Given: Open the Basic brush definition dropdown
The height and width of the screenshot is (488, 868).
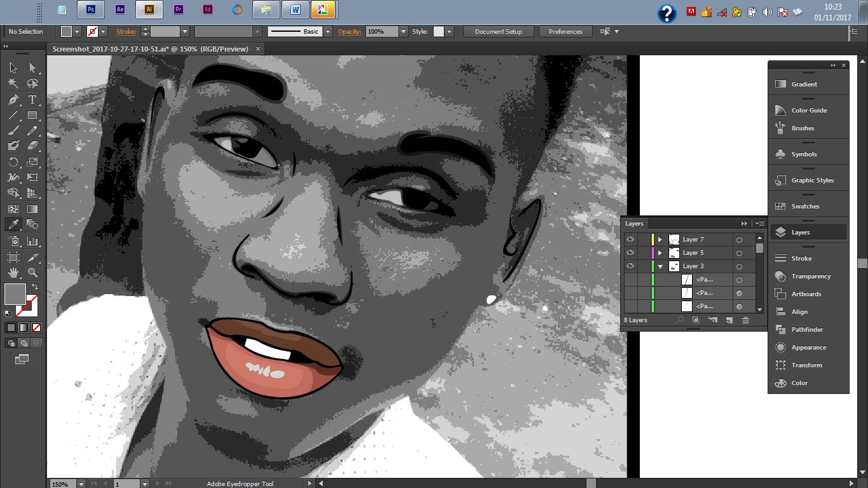Looking at the screenshot, I should point(328,32).
